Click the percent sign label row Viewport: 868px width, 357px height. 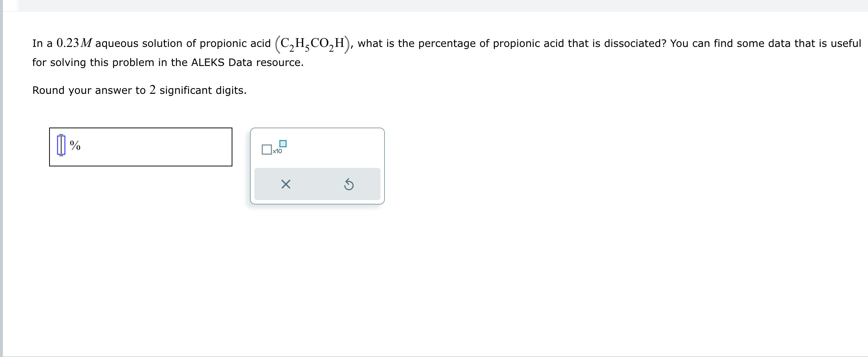point(75,146)
